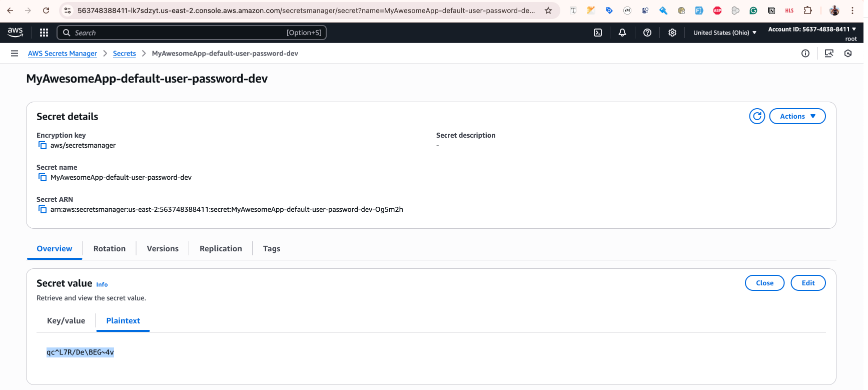868x390 pixels.
Task: Open the AWS services grid menu
Action: point(44,33)
